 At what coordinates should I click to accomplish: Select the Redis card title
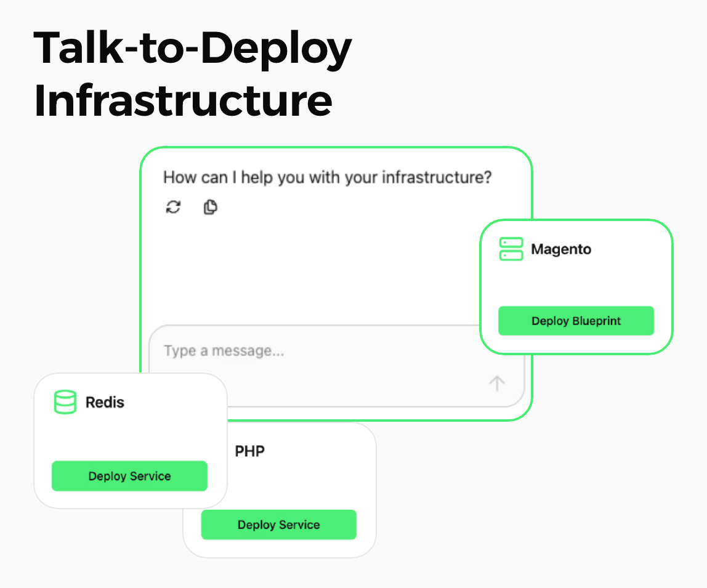click(105, 402)
